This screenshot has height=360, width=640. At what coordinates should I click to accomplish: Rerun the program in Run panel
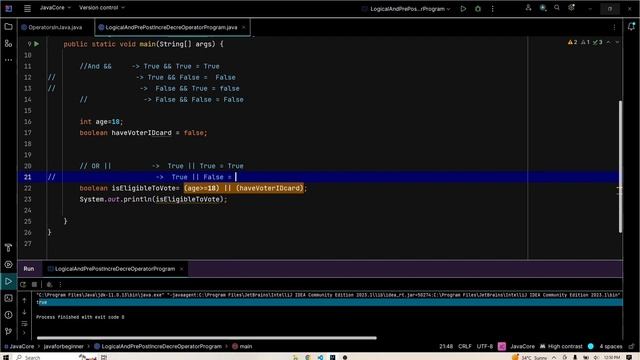pos(23,284)
